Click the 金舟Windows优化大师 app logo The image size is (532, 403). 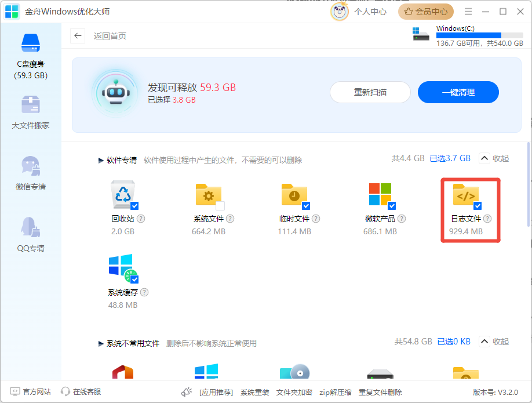click(x=11, y=12)
